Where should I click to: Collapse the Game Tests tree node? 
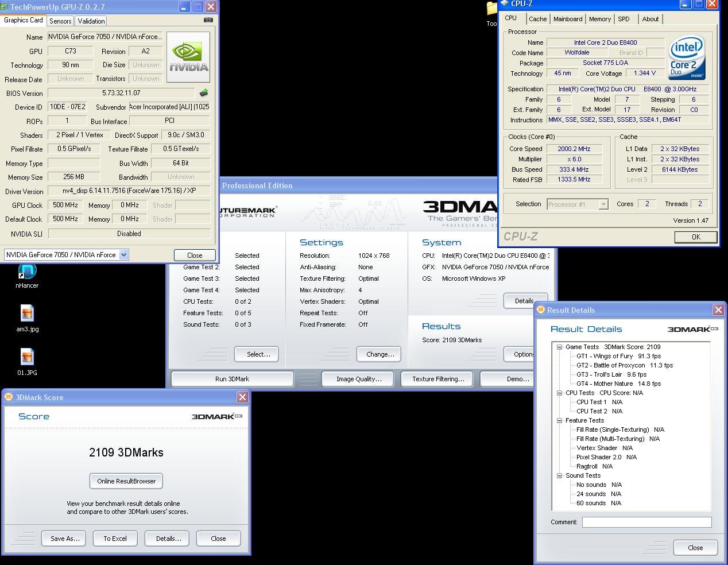[559, 347]
